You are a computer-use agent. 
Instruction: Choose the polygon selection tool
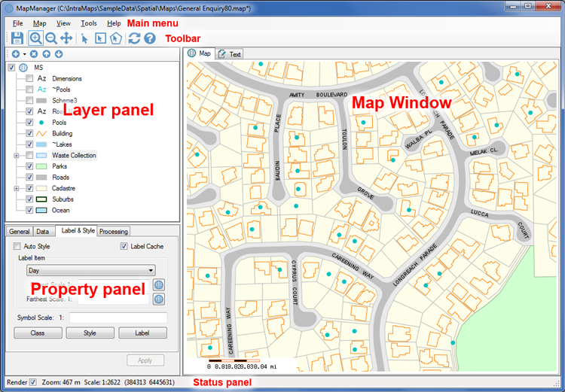[116, 38]
